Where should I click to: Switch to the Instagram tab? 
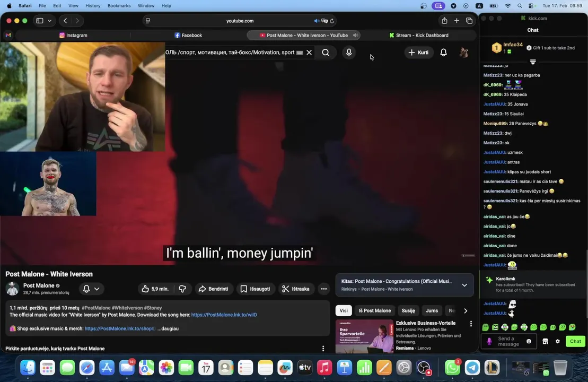pyautogui.click(x=73, y=35)
